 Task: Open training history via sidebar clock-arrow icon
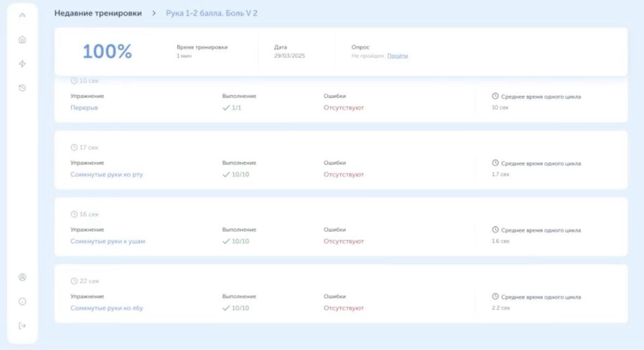pyautogui.click(x=22, y=88)
